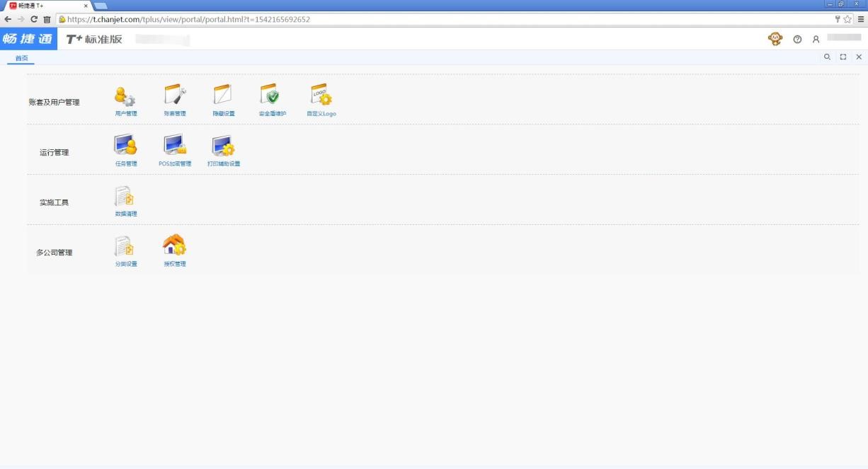Image resolution: width=868 pixels, height=469 pixels.
Task: Open 用户管理 user management
Action: tap(125, 101)
